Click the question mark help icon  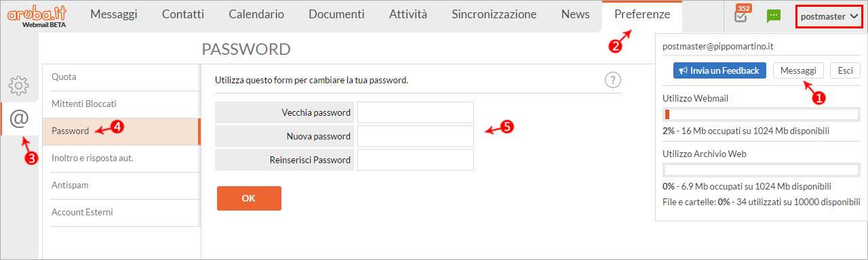click(x=612, y=81)
